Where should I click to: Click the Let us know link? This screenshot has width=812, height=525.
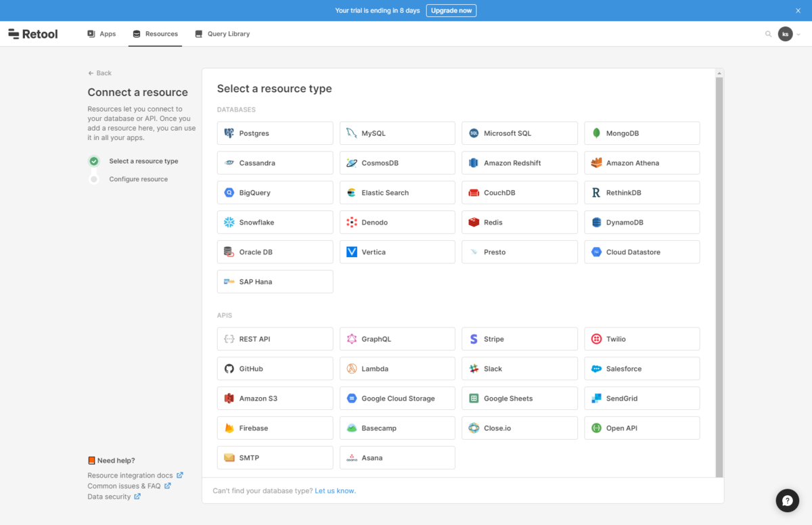point(335,490)
